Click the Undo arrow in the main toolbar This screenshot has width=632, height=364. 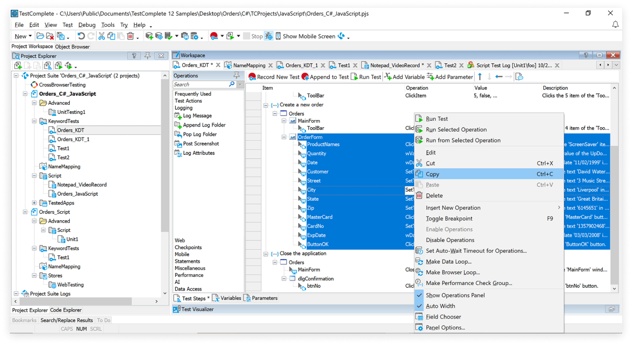click(x=81, y=36)
